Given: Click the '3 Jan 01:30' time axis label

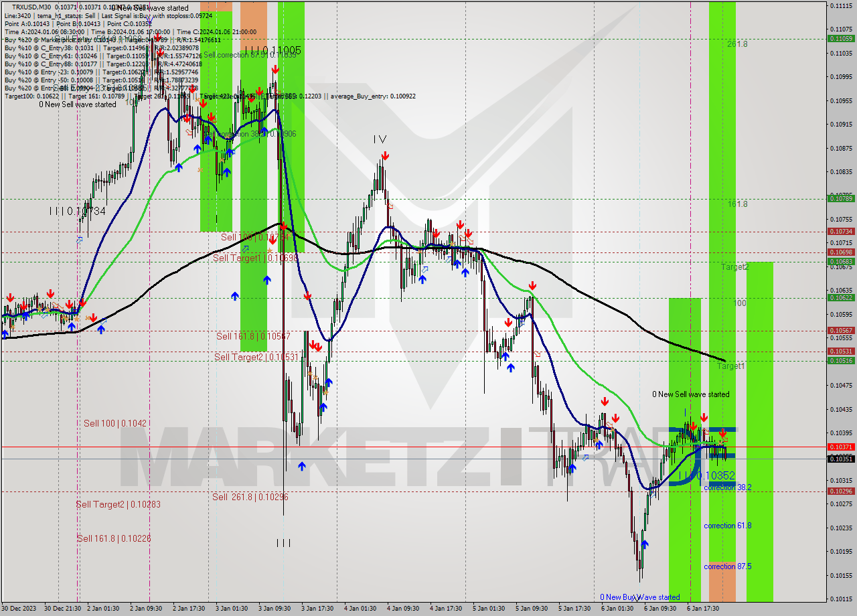Looking at the screenshot, I should pos(232,608).
